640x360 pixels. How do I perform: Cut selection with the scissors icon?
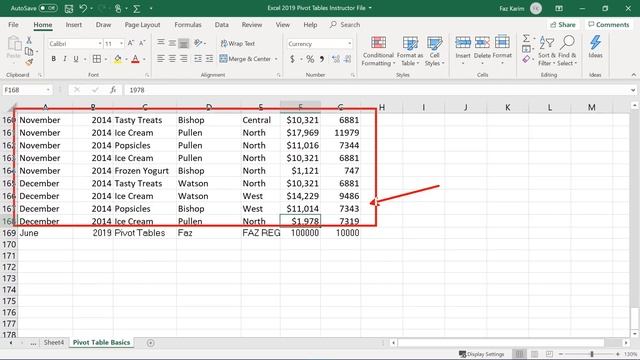coord(29,40)
